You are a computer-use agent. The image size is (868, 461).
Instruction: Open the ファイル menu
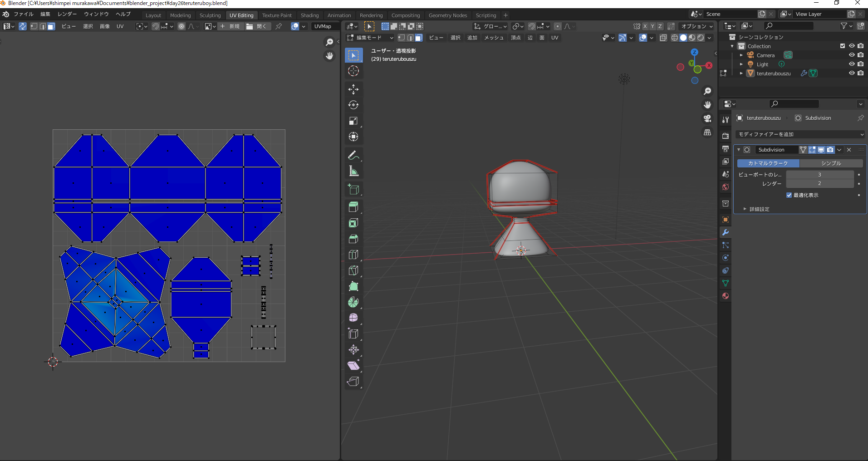click(23, 14)
